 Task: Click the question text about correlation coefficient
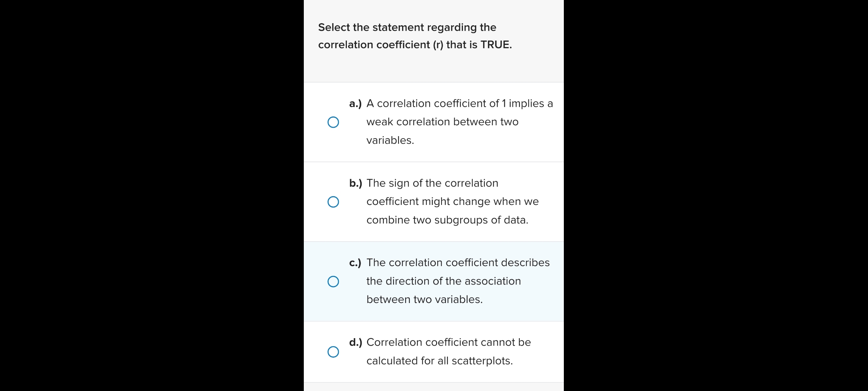point(414,36)
